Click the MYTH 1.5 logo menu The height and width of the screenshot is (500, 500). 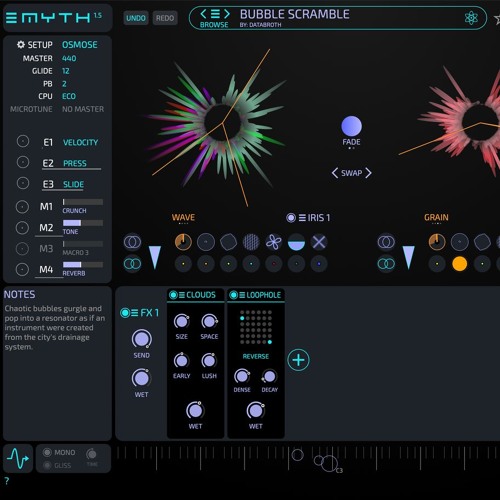53,17
